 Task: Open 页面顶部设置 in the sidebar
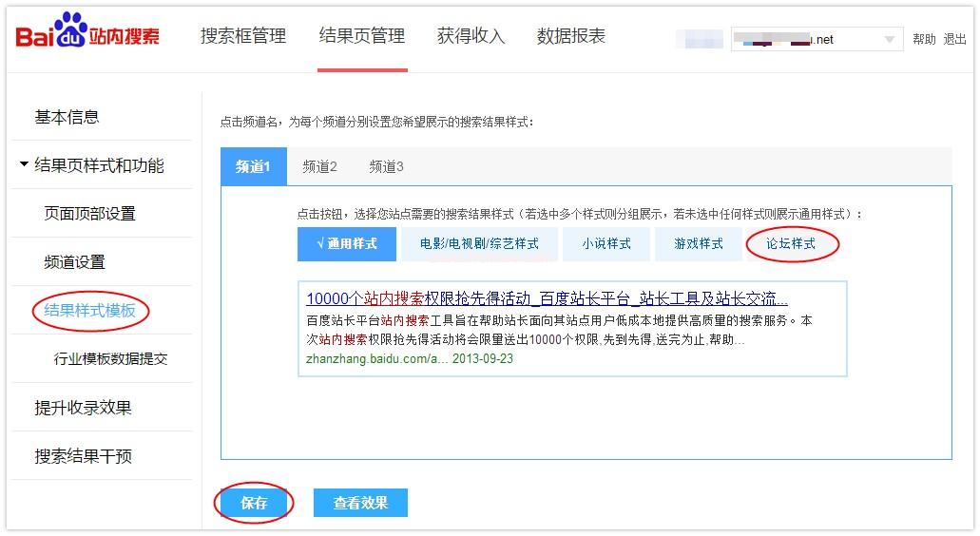[x=90, y=214]
